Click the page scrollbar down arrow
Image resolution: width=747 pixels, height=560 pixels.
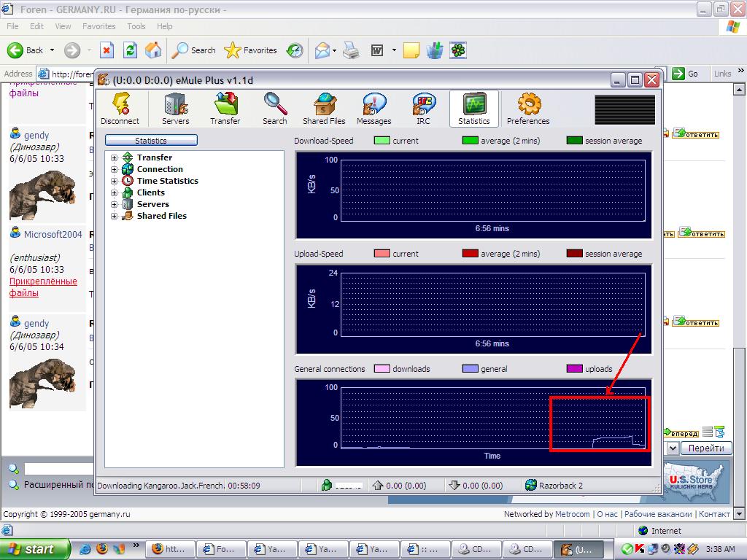coord(739,514)
